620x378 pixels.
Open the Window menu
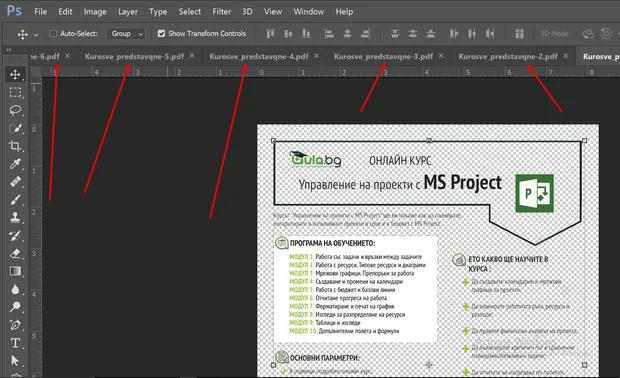point(308,12)
